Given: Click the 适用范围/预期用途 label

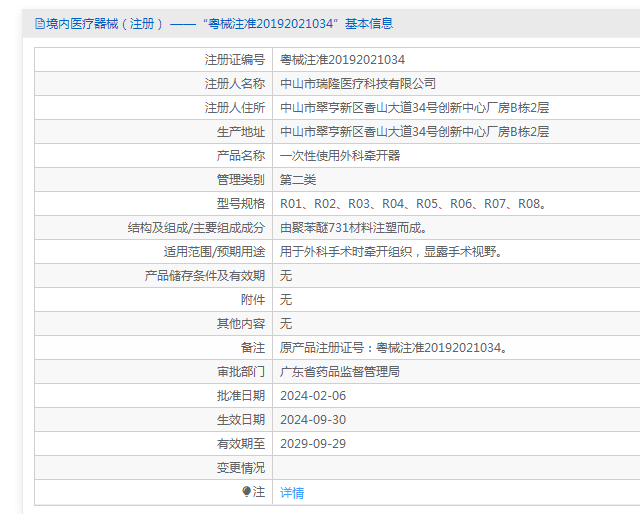Looking at the screenshot, I should pyautogui.click(x=214, y=251).
